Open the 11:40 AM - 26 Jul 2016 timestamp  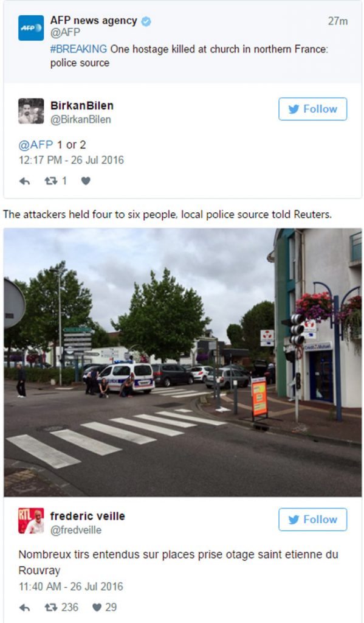point(71,586)
